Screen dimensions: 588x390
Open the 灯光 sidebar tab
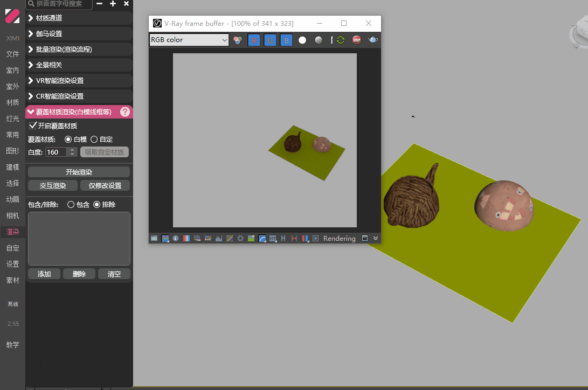(12, 119)
